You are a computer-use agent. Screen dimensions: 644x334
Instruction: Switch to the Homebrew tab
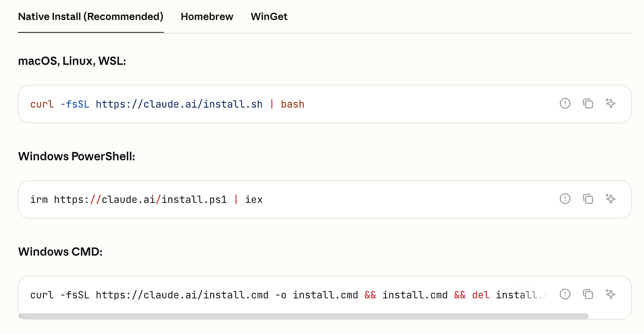pos(207,17)
